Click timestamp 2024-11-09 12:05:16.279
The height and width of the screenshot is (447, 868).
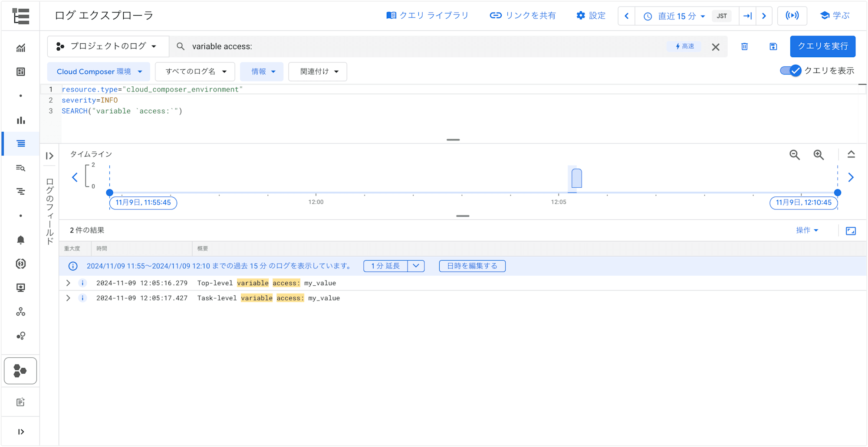142,283
